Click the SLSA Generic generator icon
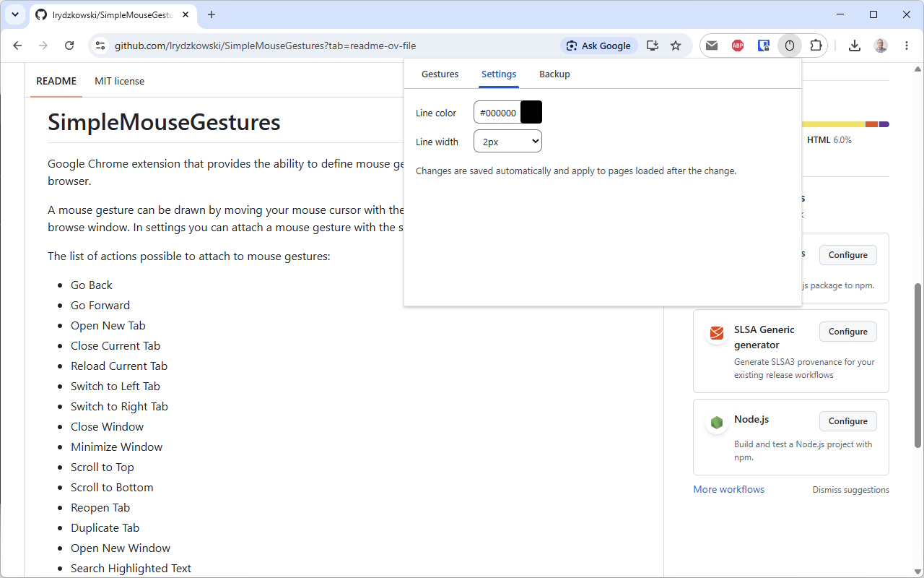 717,333
